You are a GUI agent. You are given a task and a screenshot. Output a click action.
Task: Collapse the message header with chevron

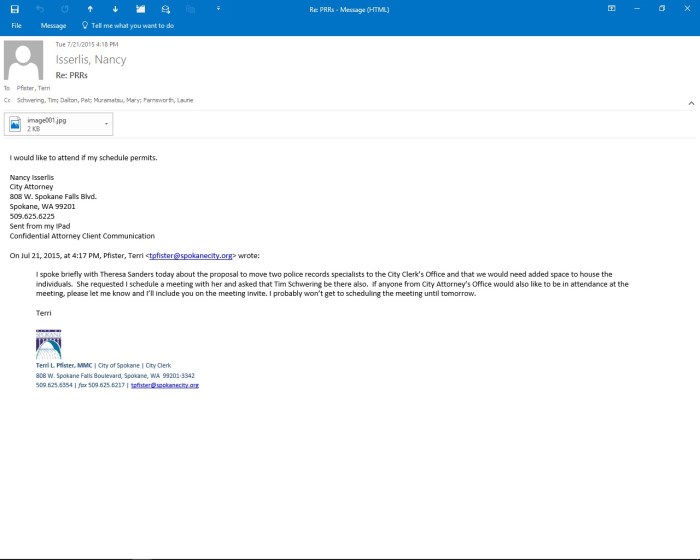(690, 102)
